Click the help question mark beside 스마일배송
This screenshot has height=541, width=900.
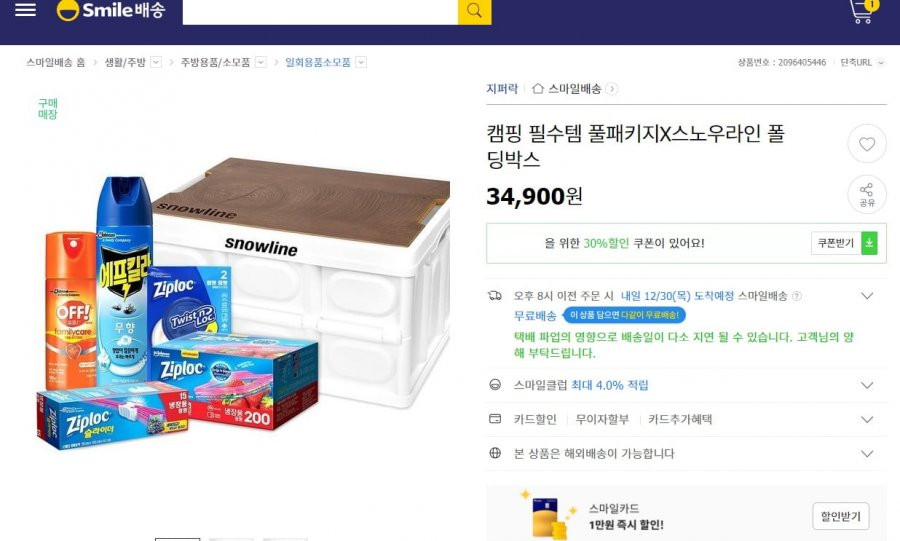[797, 296]
